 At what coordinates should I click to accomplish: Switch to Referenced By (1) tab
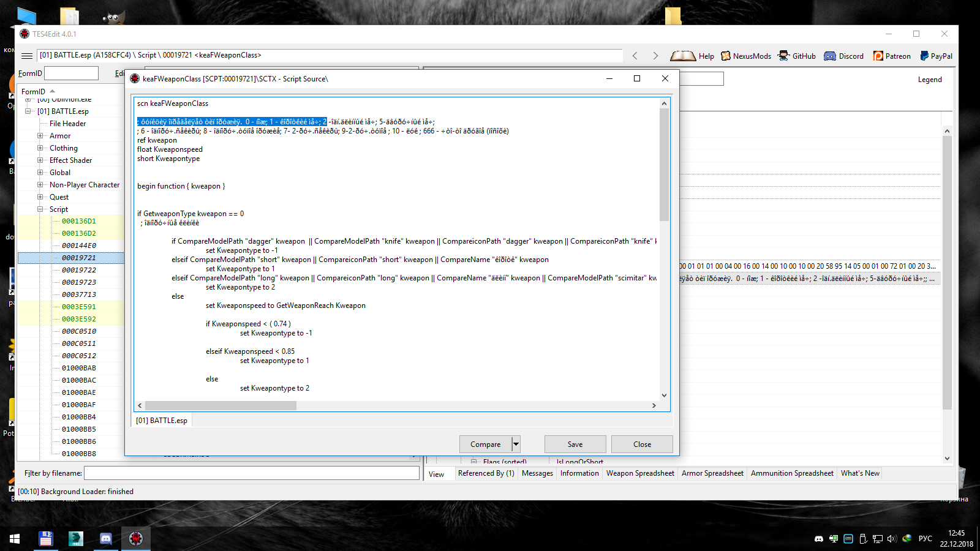point(486,473)
